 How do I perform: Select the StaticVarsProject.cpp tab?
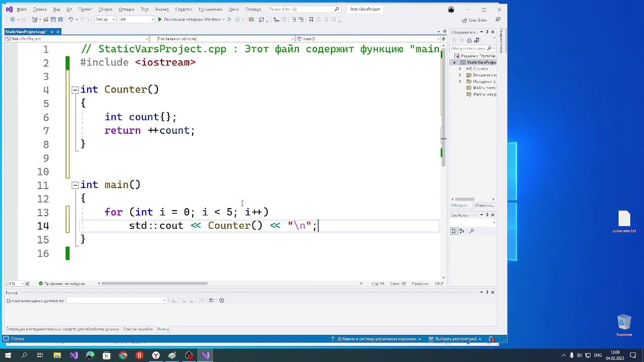coord(25,32)
